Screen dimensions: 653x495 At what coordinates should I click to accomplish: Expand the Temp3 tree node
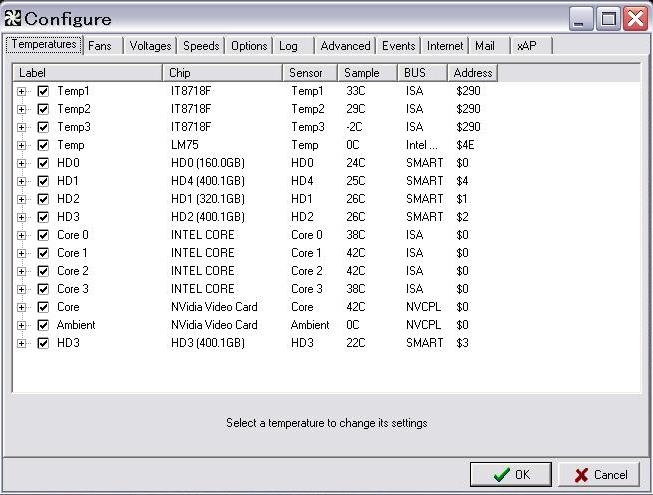click(21, 127)
